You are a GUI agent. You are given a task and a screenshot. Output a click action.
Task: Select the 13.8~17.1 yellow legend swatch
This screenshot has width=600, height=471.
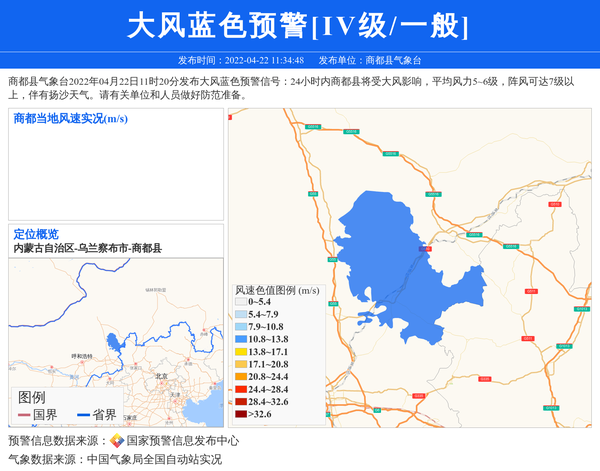(x=240, y=352)
